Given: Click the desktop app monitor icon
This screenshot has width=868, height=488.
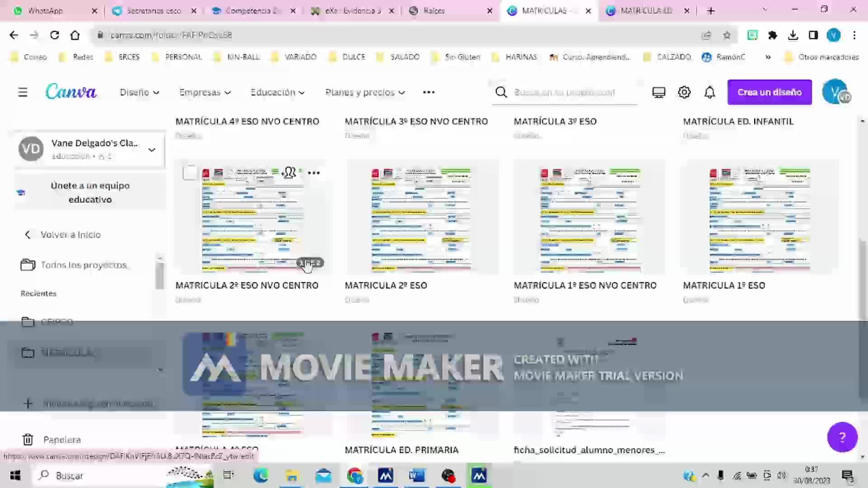Looking at the screenshot, I should pos(658,92).
